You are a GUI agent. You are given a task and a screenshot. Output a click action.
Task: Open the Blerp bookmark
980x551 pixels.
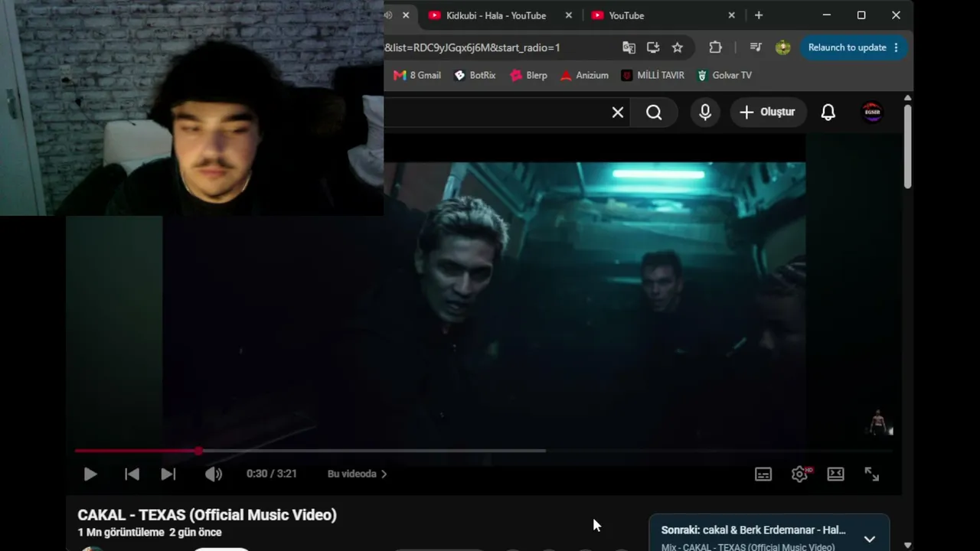529,75
